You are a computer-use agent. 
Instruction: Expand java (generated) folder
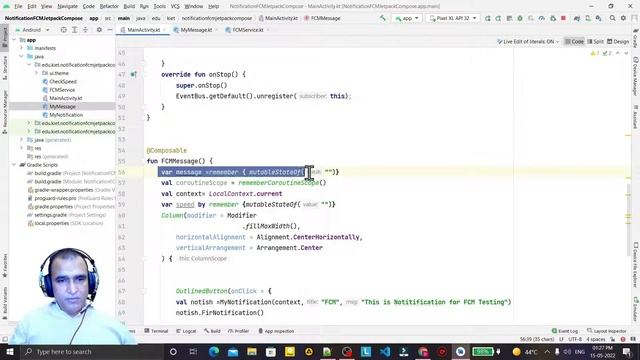tap(22, 140)
